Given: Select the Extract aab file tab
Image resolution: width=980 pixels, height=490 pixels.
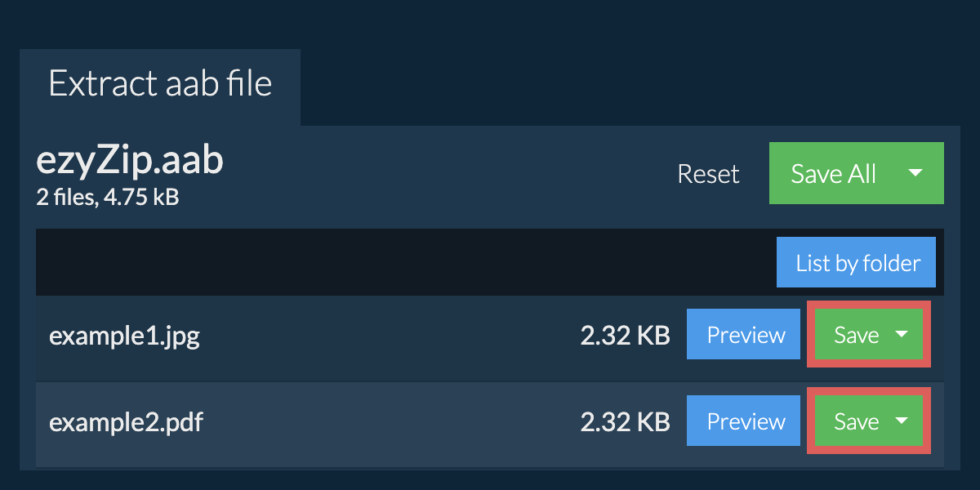Looking at the screenshot, I should [x=160, y=85].
